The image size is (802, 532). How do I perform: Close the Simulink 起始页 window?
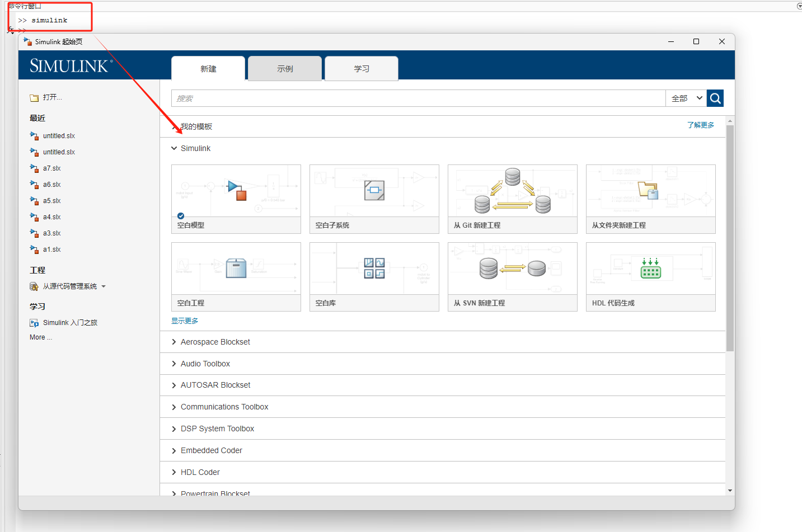pyautogui.click(x=722, y=41)
